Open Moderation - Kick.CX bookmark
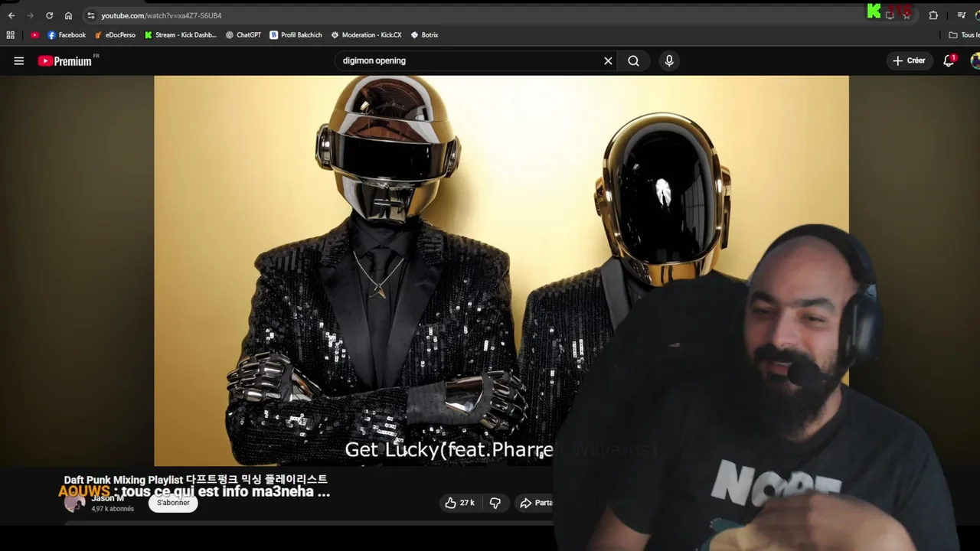Image resolution: width=980 pixels, height=551 pixels. pos(366,35)
